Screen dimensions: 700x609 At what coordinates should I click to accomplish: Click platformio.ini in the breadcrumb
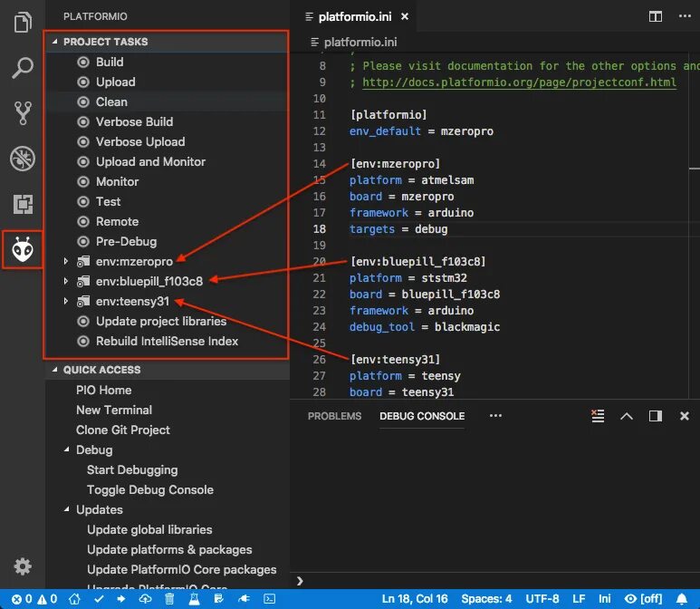pyautogui.click(x=360, y=42)
